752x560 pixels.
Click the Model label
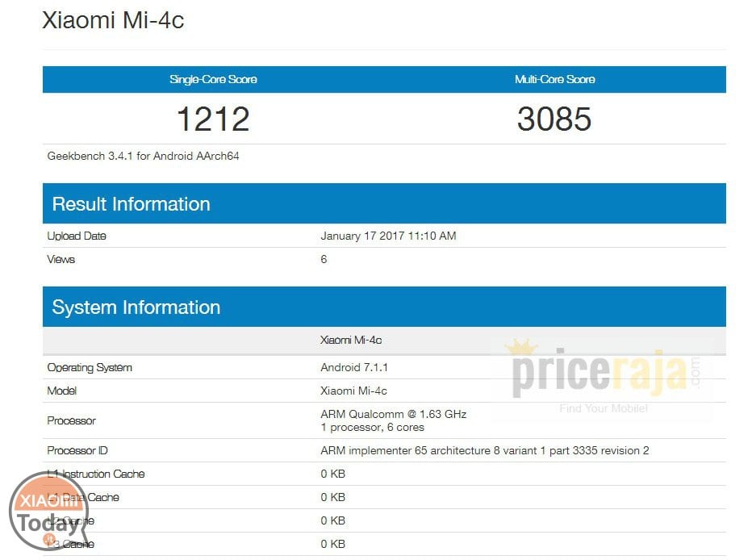(x=62, y=391)
